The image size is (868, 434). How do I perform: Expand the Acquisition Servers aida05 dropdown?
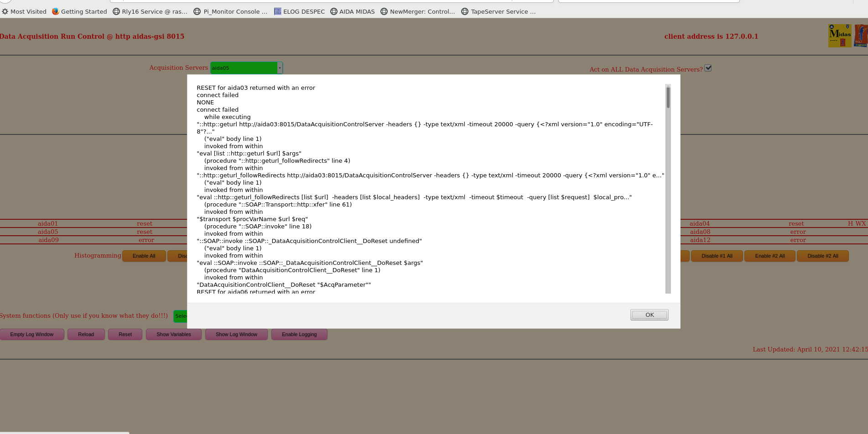coord(246,68)
